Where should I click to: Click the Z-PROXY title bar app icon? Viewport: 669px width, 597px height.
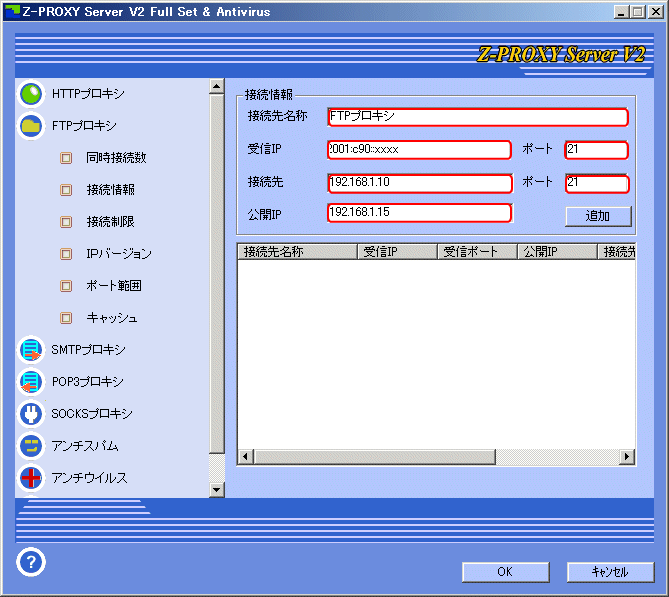[12, 12]
